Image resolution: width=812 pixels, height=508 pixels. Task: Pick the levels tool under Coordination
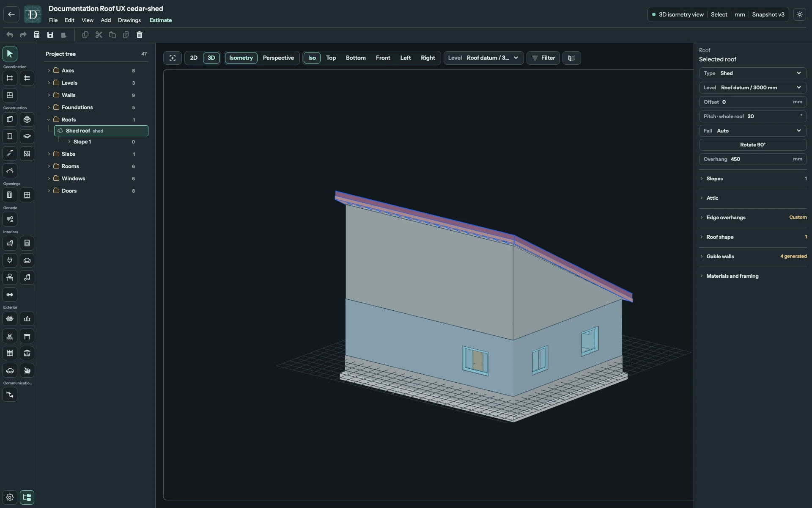click(x=27, y=78)
